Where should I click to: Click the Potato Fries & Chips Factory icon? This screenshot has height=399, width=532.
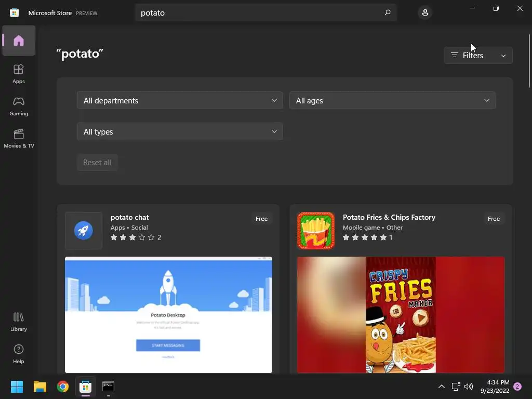coord(316,231)
